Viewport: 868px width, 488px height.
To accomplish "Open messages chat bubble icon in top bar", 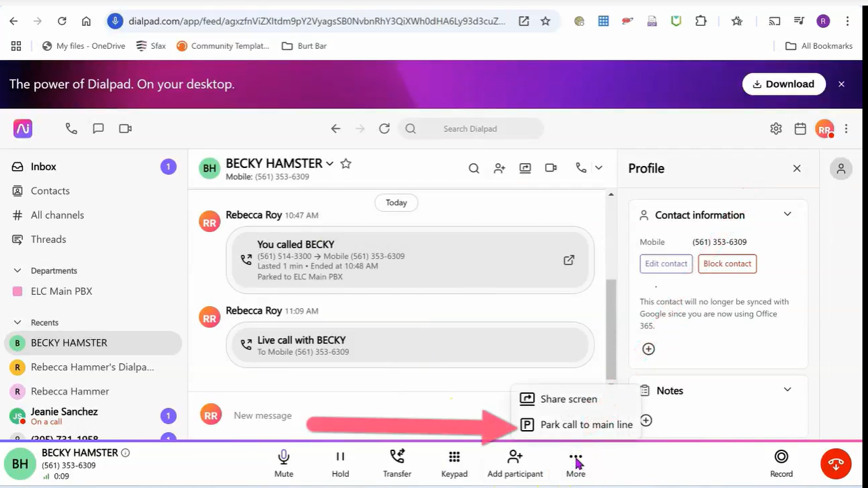I will pyautogui.click(x=98, y=128).
